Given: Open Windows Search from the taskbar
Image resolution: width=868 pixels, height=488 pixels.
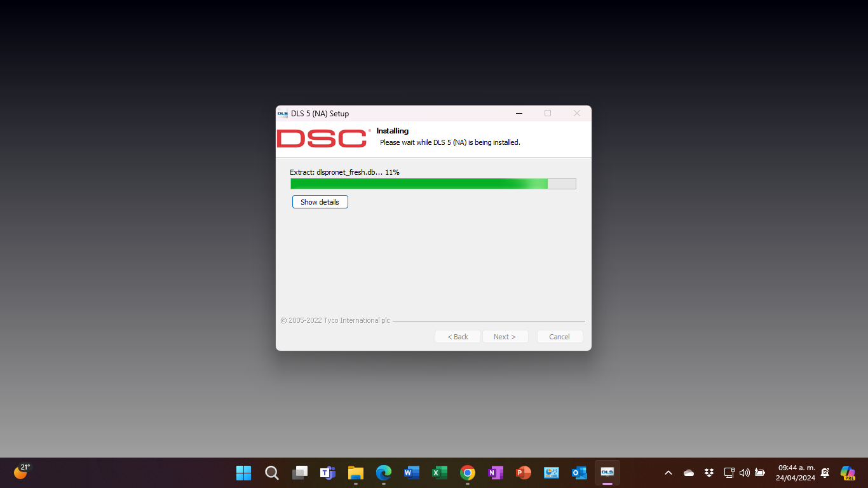Looking at the screenshot, I should (271, 473).
